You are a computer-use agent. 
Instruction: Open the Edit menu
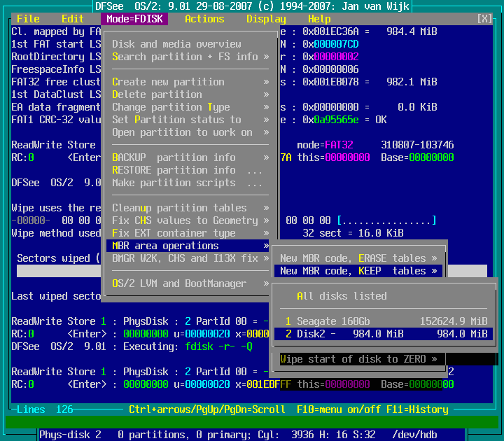73,19
